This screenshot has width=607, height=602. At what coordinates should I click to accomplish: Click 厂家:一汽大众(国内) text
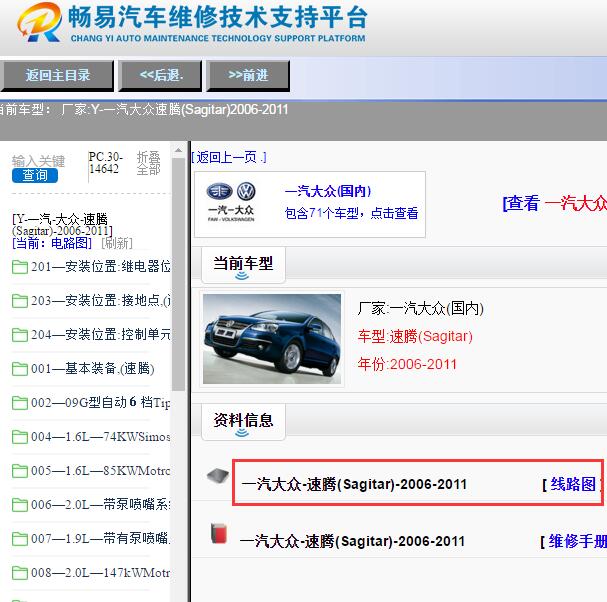click(420, 308)
